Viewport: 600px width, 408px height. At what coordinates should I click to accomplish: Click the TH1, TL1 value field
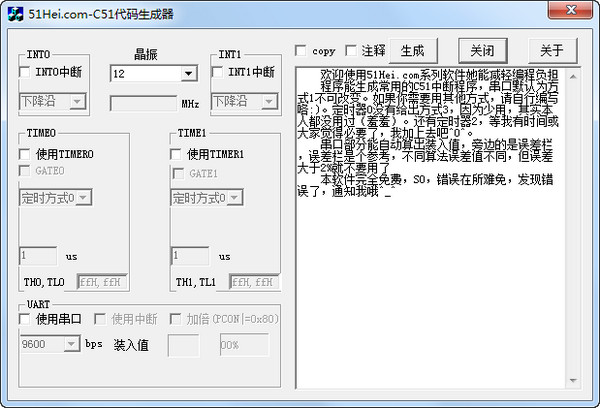coord(254,282)
